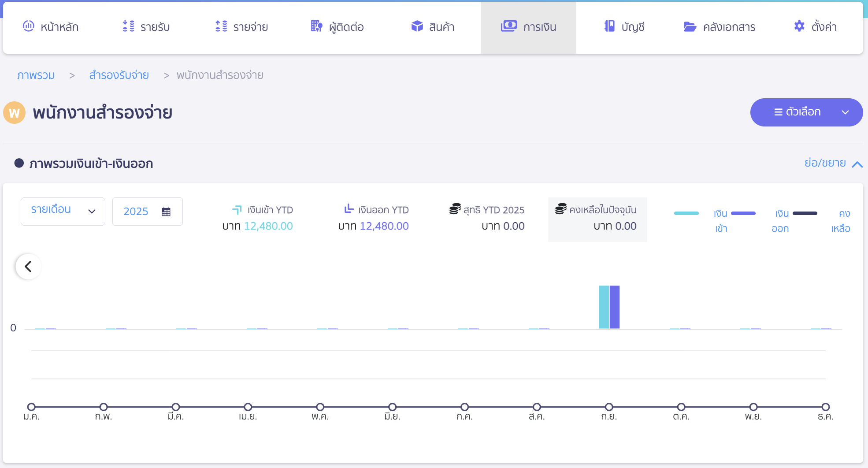Select the ต.ค. timeline point

(x=681, y=407)
